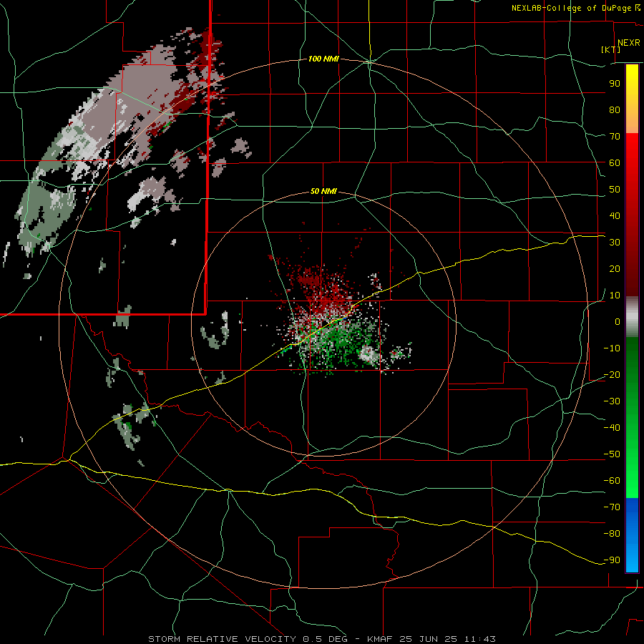Select the -90 value on velocity scale

pos(612,560)
